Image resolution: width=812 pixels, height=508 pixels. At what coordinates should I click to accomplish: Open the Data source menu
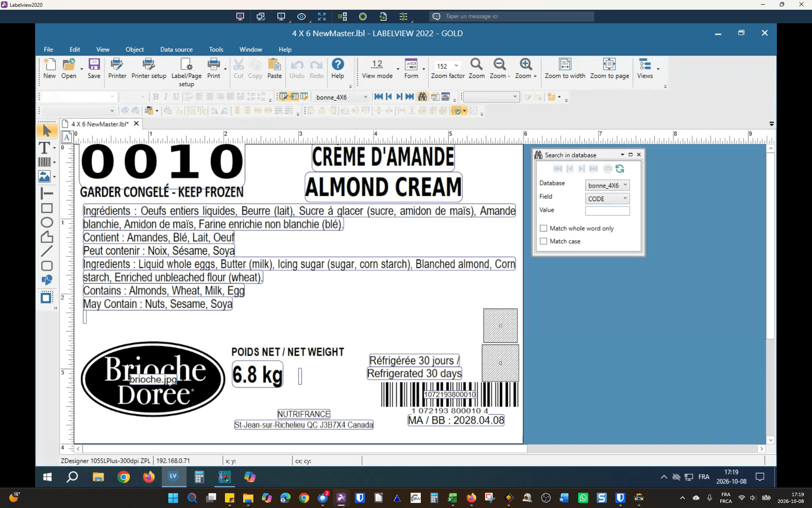pyautogui.click(x=176, y=50)
